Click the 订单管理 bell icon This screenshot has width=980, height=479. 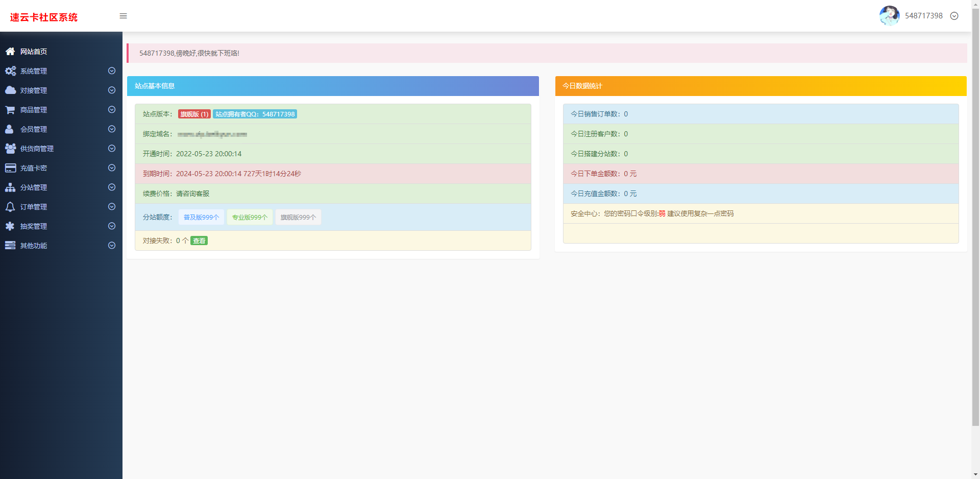[x=10, y=207]
